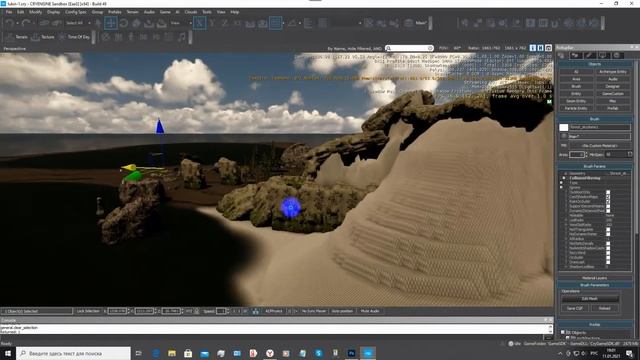Viewport: 640px width, 360px height.
Task: Toggle the SupportSecondVisarea checkbox
Action: click(x=608, y=207)
